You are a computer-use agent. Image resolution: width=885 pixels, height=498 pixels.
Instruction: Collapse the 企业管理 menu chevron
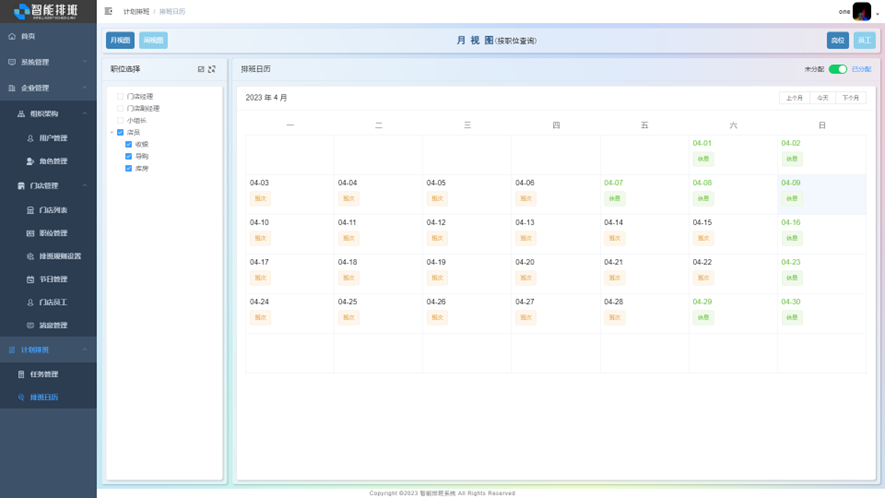(x=85, y=88)
